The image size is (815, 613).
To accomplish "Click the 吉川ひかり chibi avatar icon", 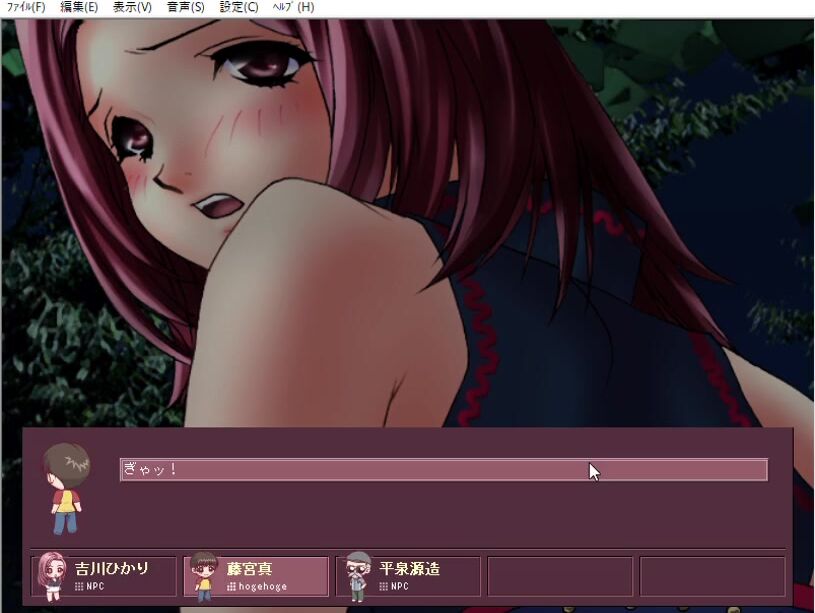I will (x=52, y=576).
